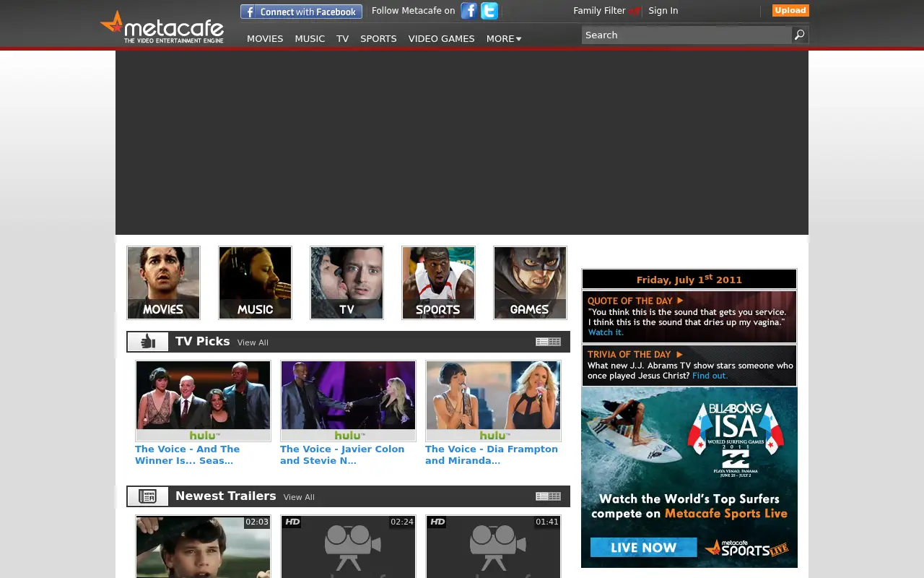The width and height of the screenshot is (924, 578).
Task: Switch TV Picks to grid view
Action: [x=554, y=342]
